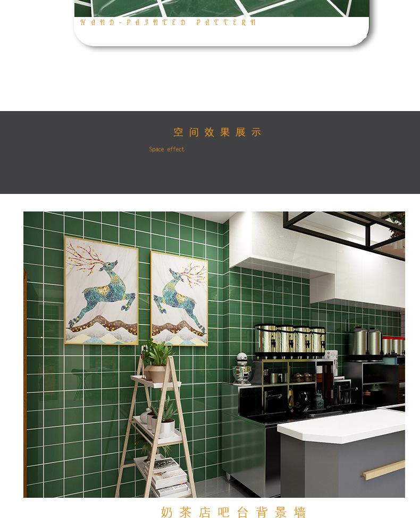Click the gold handle on the gray cabinet
This screenshot has height=518, width=420.
coord(383,470)
